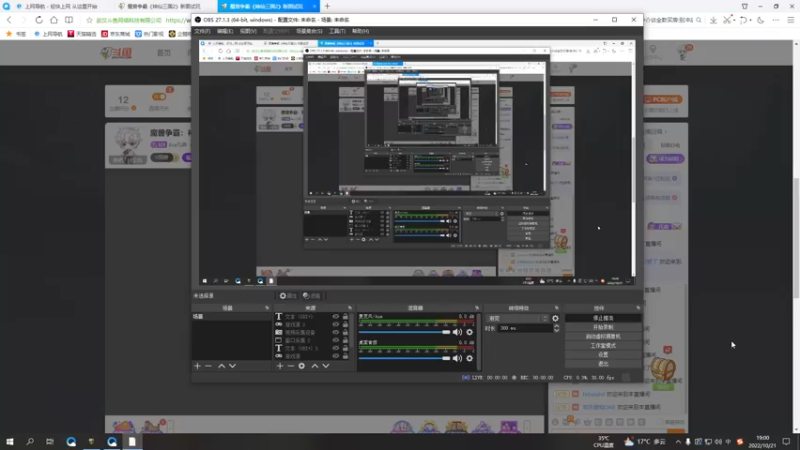Toggle lock on window capture source

(x=345, y=340)
